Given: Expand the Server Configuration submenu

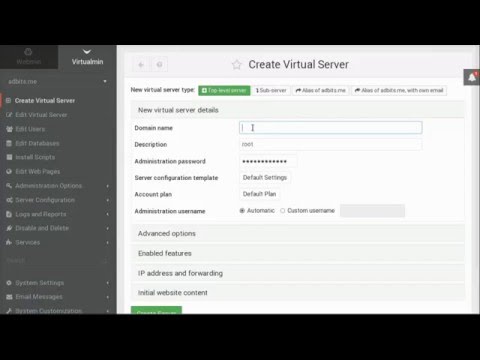Looking at the screenshot, I should (108, 200).
